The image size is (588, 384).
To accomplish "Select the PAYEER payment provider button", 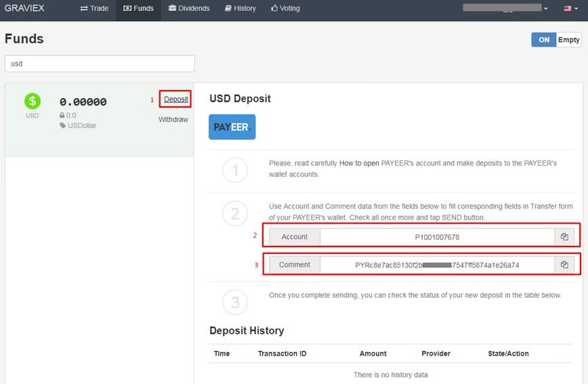I will pyautogui.click(x=232, y=127).
